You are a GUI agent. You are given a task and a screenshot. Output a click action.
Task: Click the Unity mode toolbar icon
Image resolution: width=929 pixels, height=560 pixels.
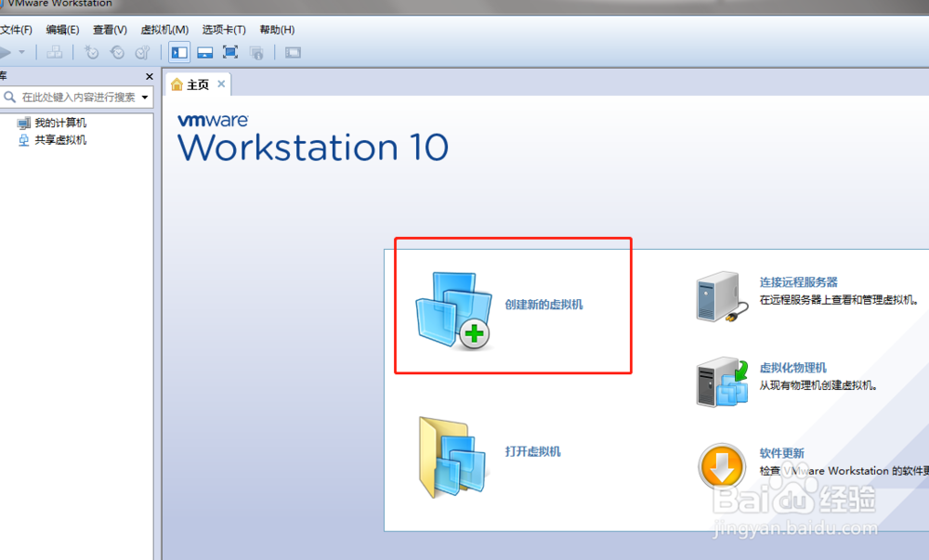(256, 53)
